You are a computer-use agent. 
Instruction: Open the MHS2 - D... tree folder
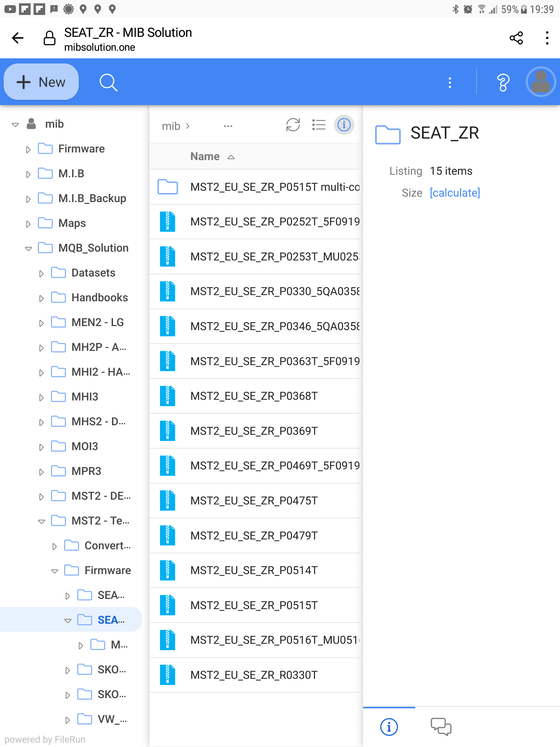[x=98, y=421]
